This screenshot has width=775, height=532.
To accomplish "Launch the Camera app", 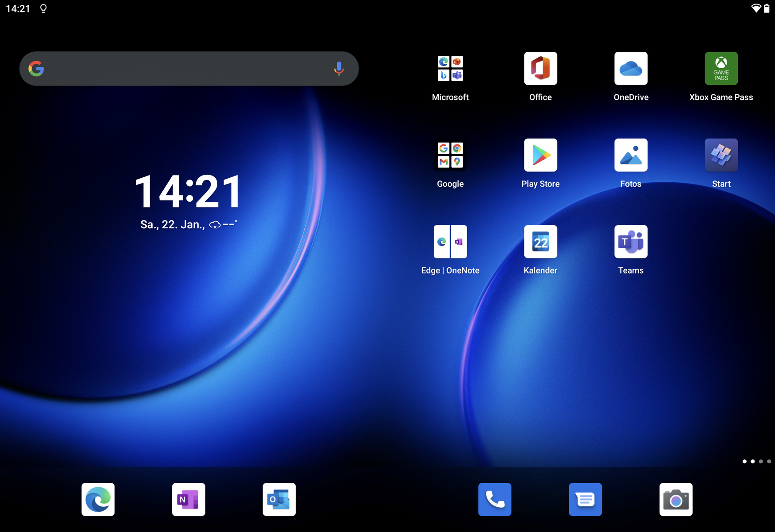I will click(x=676, y=500).
